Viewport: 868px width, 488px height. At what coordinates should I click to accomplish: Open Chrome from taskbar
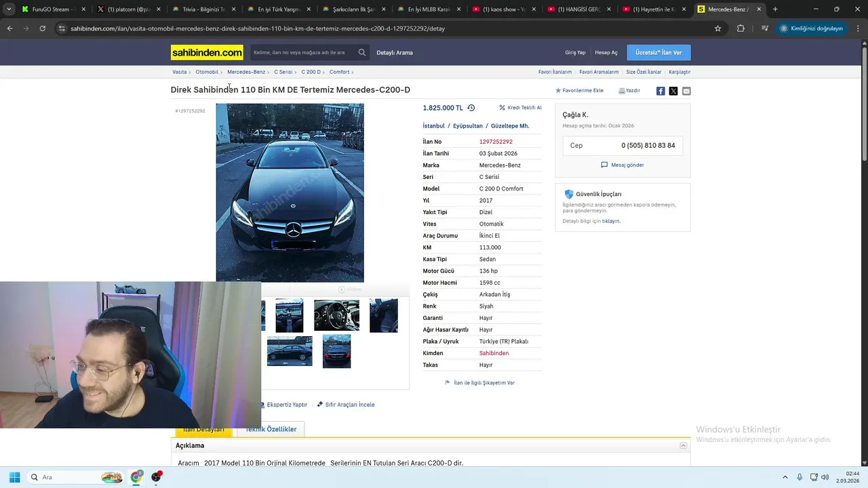[136, 477]
